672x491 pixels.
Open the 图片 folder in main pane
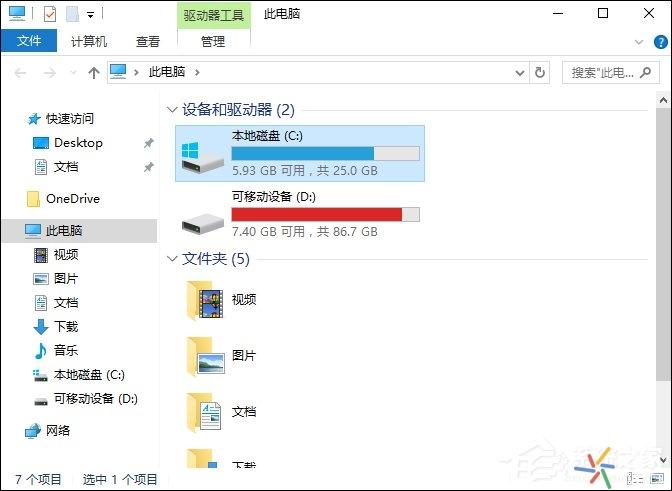[222, 355]
